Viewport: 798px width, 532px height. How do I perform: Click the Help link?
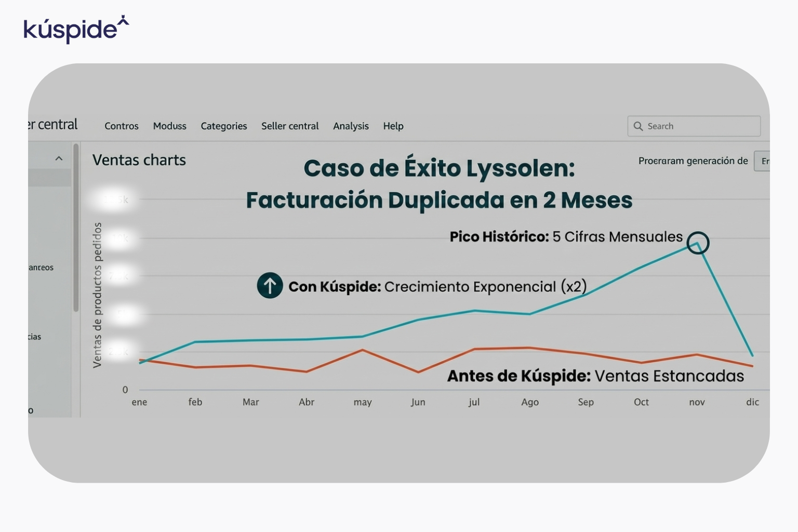coord(393,126)
